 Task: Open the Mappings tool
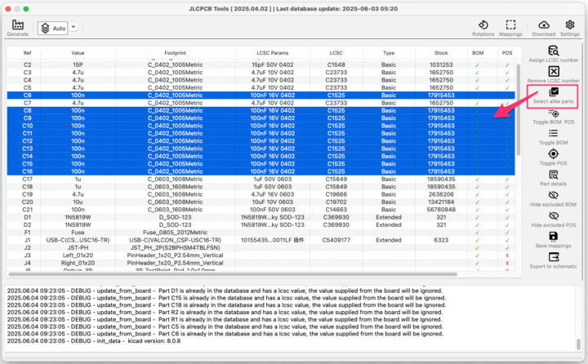tap(510, 27)
